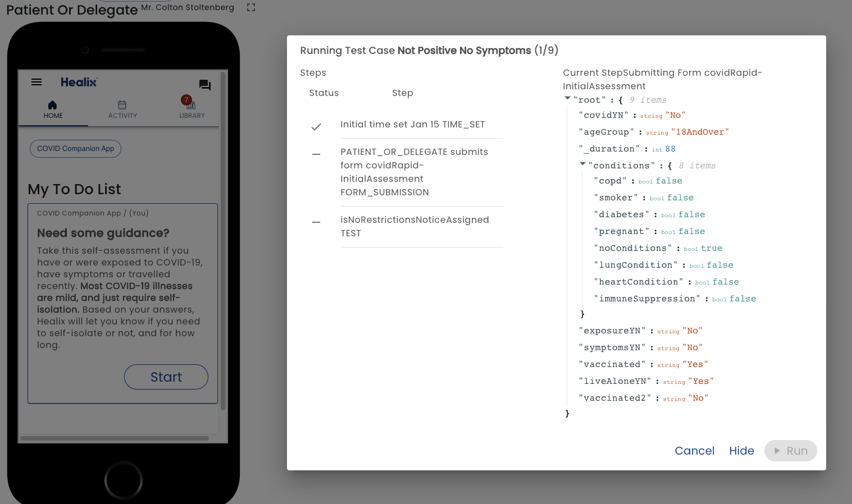
Task: Click the "copd" false value
Action: [x=669, y=181]
